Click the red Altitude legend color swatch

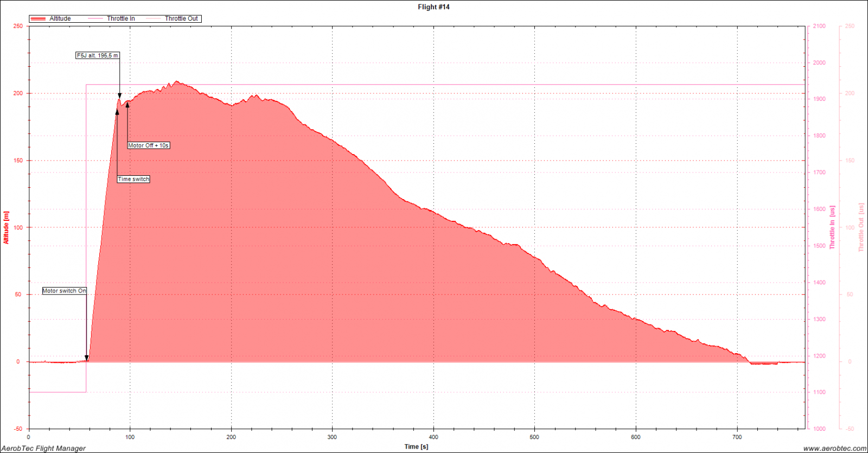[38, 18]
